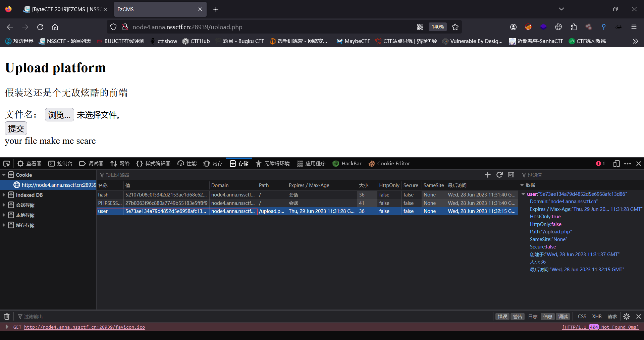Click the element picker icon in devtools
This screenshot has height=340, width=644.
7,164
